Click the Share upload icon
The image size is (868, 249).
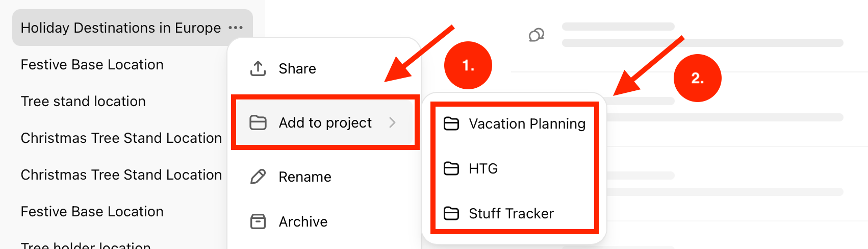coord(258,68)
